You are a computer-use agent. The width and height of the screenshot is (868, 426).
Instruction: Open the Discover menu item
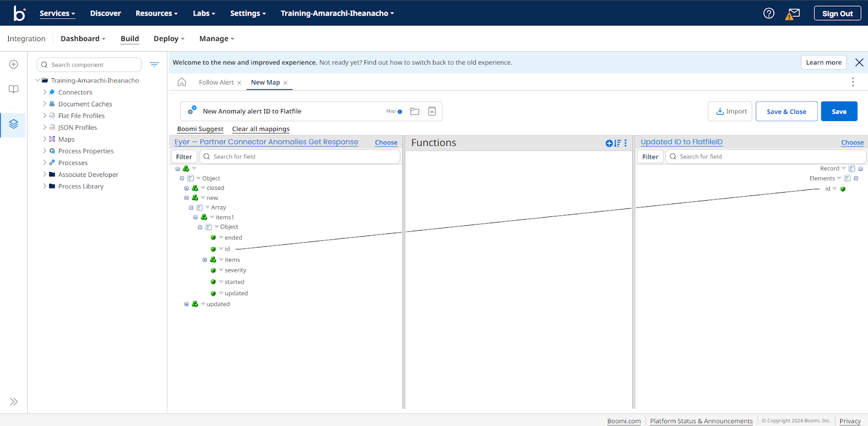105,13
